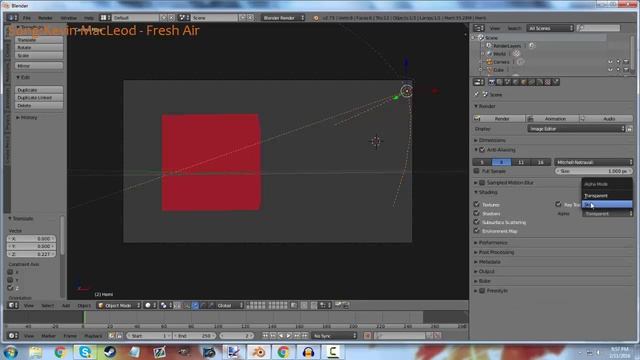Open the File menu
This screenshot has height=360, width=640.
(x=27, y=18)
